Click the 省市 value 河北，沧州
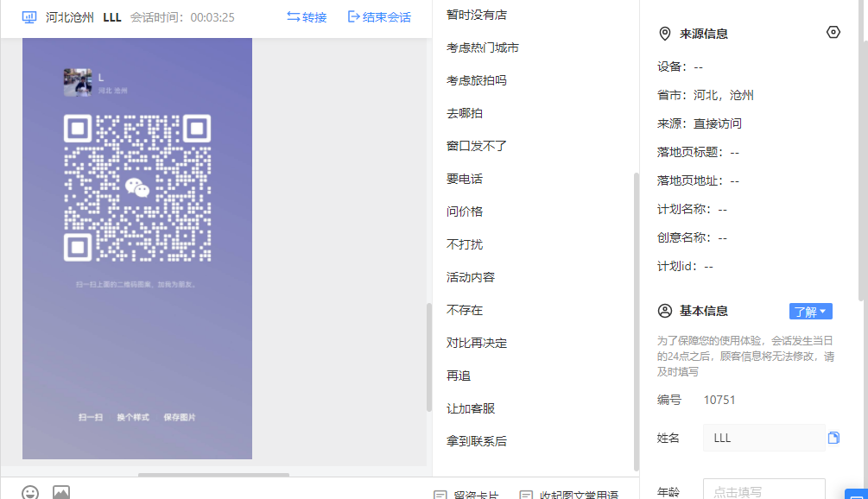Viewport: 868px width, 499px height. (x=724, y=95)
